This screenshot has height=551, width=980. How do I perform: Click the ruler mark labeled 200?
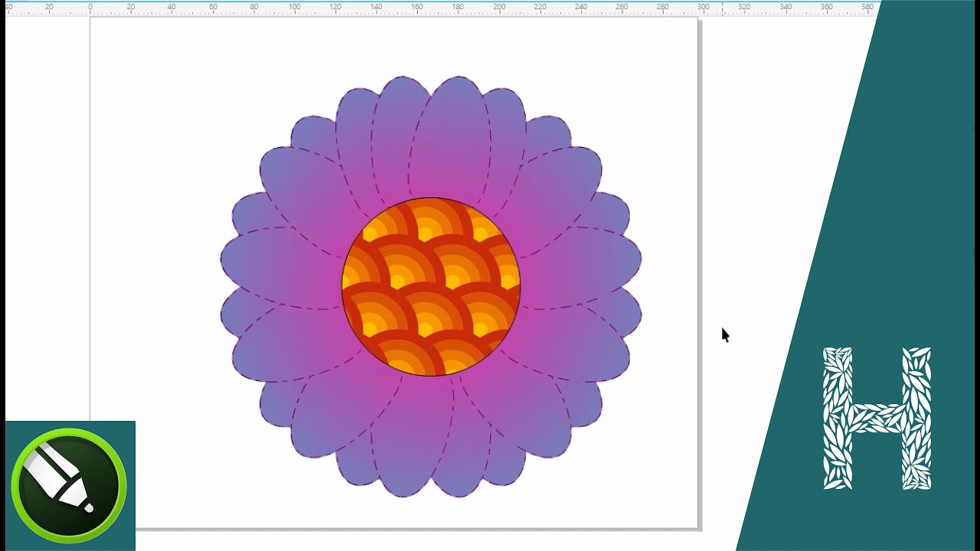tap(499, 7)
